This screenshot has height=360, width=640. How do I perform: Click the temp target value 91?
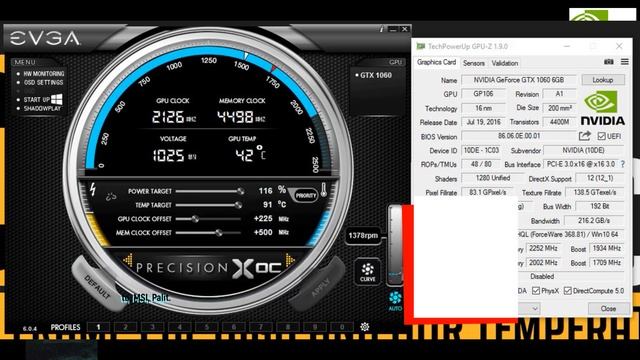click(x=267, y=204)
